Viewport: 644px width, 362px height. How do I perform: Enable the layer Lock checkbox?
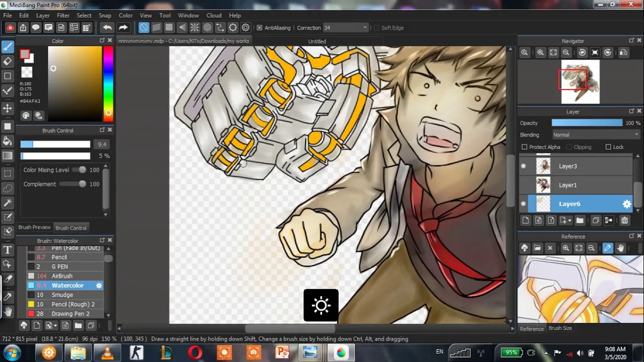coord(608,147)
